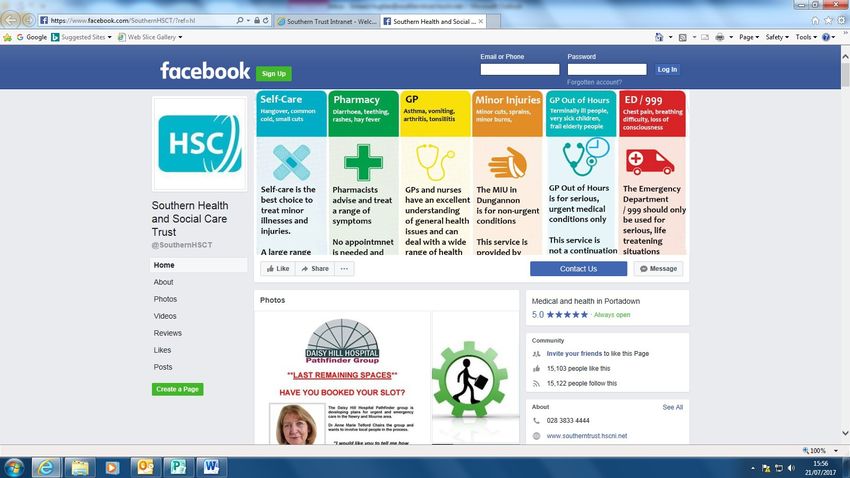Click the Print icon in command bar
850x478 pixels.
click(x=719, y=37)
